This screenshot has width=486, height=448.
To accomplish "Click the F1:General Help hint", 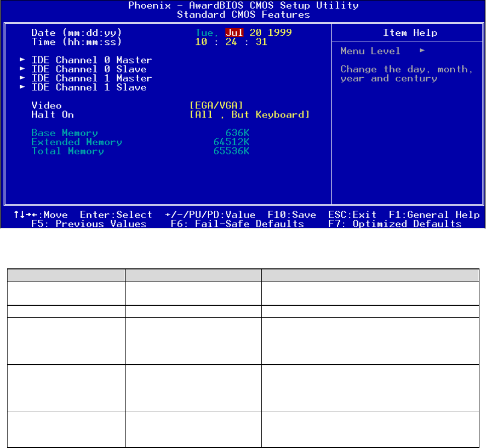I will 434,215.
